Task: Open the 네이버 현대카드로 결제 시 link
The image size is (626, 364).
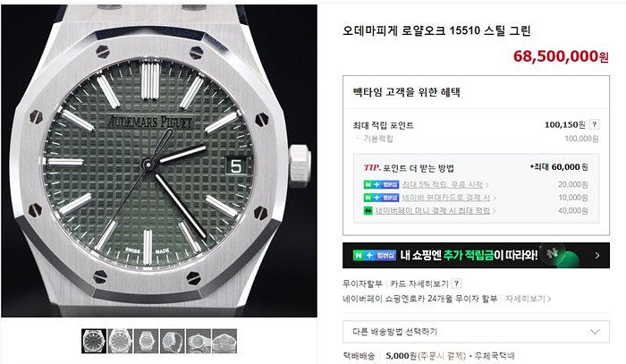Action: 446,198
